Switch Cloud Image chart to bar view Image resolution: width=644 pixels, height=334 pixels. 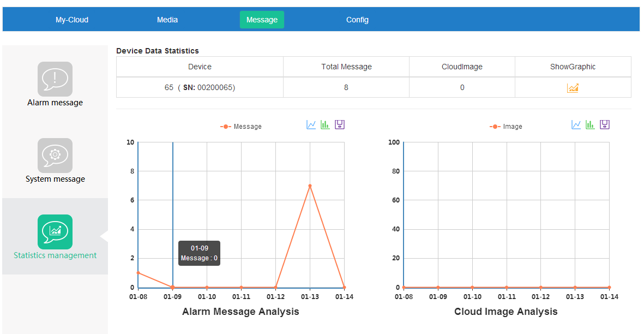pyautogui.click(x=590, y=125)
